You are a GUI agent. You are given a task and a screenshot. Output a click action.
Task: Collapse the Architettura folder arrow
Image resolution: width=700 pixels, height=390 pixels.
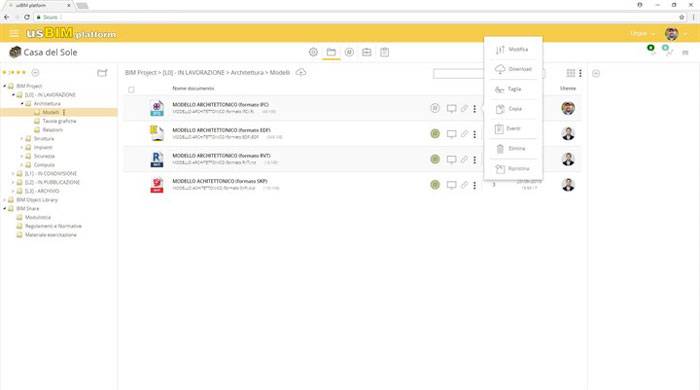click(x=22, y=104)
